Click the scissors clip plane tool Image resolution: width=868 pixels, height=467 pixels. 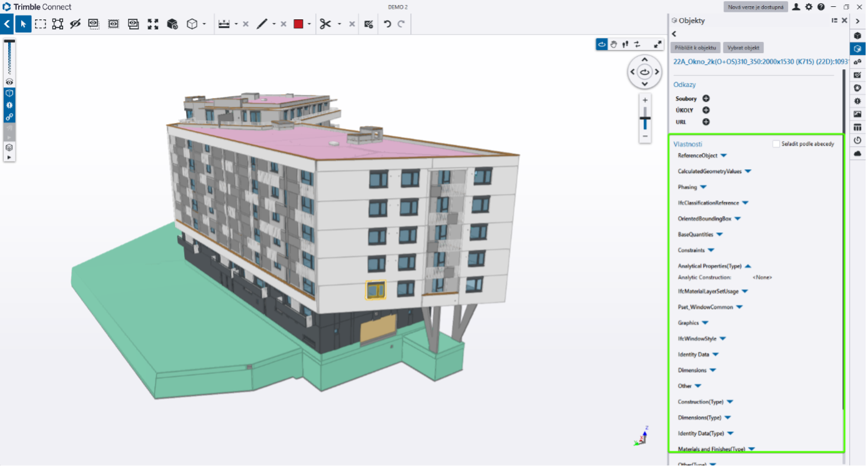(x=325, y=24)
